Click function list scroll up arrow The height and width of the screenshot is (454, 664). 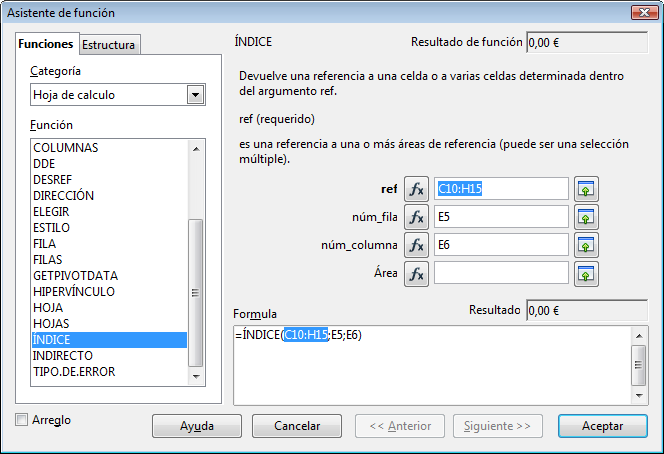196,149
